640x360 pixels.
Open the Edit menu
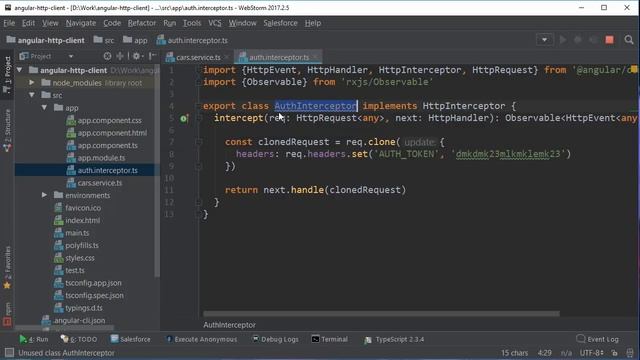(x=28, y=23)
